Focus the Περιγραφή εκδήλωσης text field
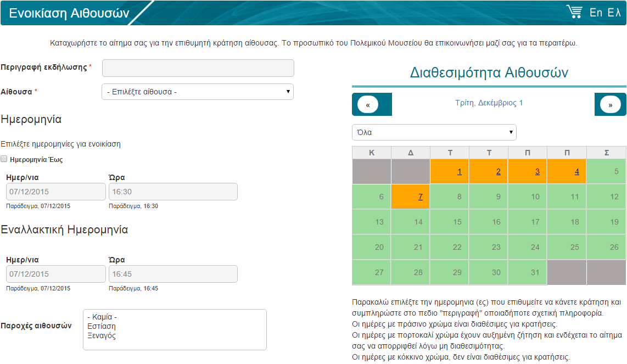The image size is (627, 364). (x=198, y=68)
